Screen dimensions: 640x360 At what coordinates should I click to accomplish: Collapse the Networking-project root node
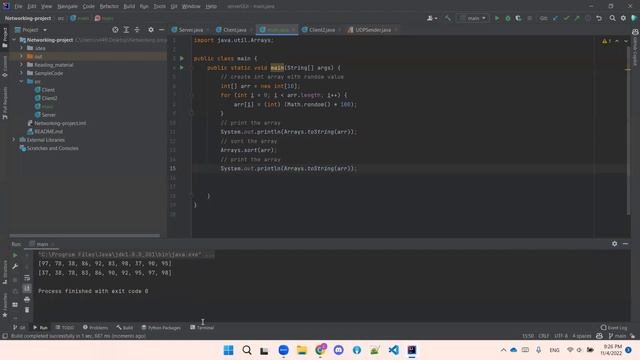click(x=14, y=40)
